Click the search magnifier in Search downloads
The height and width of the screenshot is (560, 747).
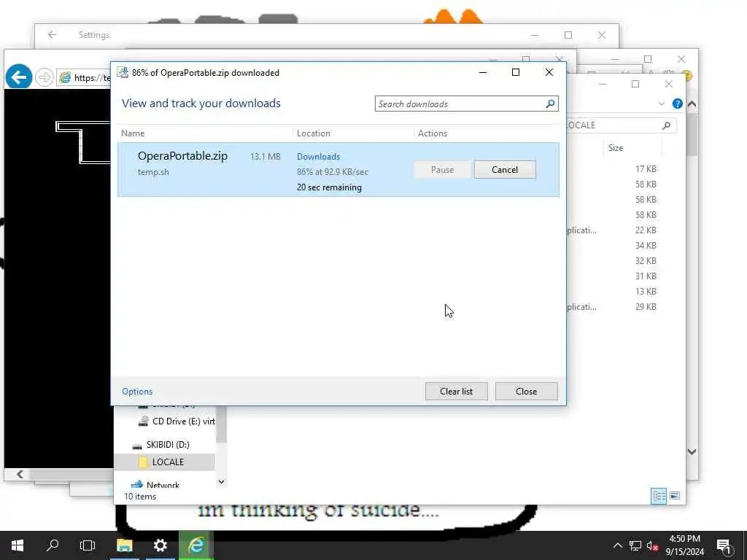point(550,104)
